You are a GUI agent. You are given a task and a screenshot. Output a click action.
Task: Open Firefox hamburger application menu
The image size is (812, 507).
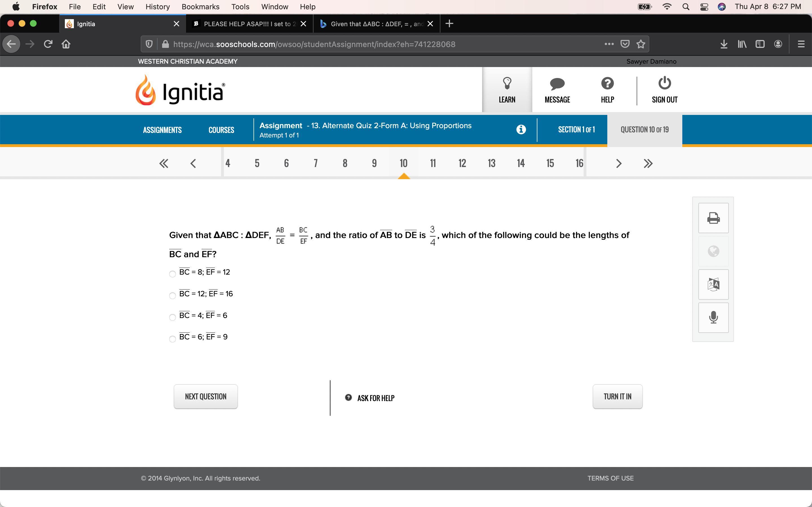[801, 44]
